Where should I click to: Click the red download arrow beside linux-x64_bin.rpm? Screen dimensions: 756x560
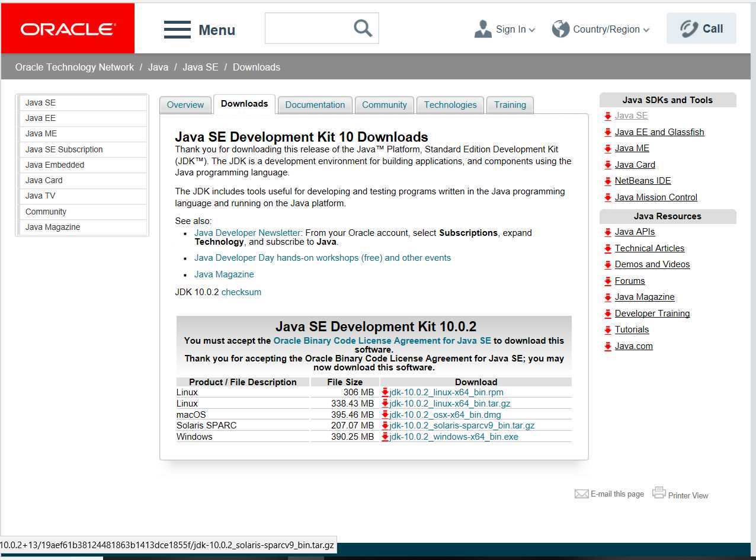[x=385, y=392]
